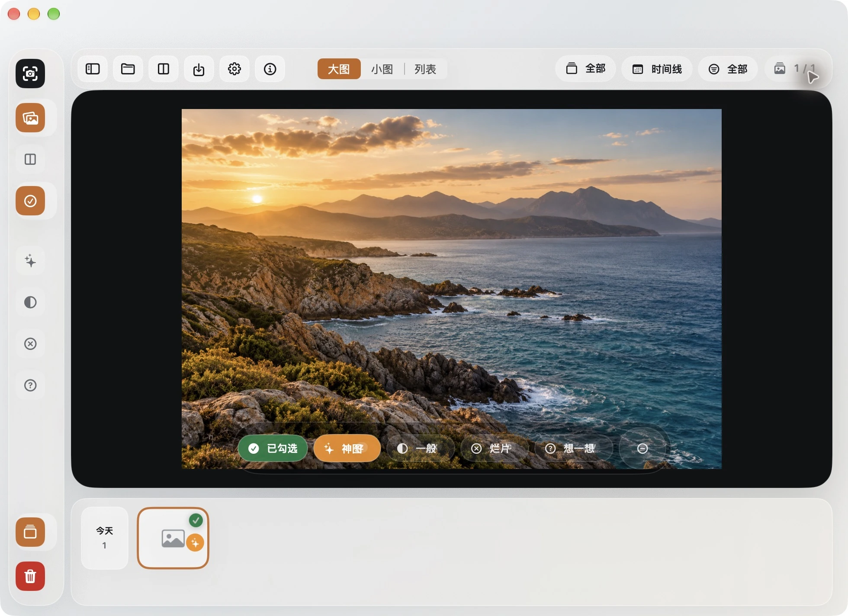Toggle the checked filter in left sidebar
Screen dimensions: 848x616
(x=30, y=201)
